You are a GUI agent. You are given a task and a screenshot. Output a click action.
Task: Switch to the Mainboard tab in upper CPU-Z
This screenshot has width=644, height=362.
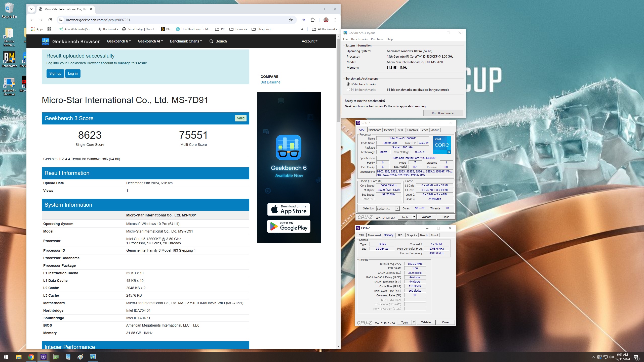tap(375, 130)
